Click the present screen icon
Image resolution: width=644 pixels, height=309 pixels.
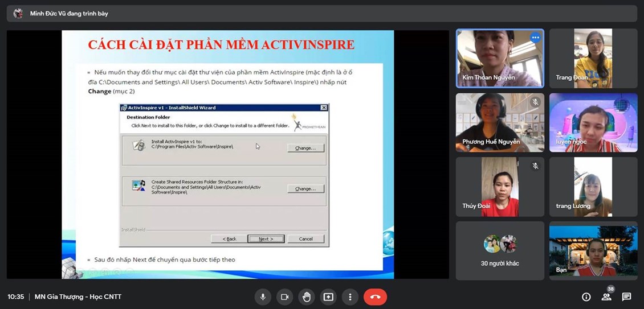pos(328,296)
